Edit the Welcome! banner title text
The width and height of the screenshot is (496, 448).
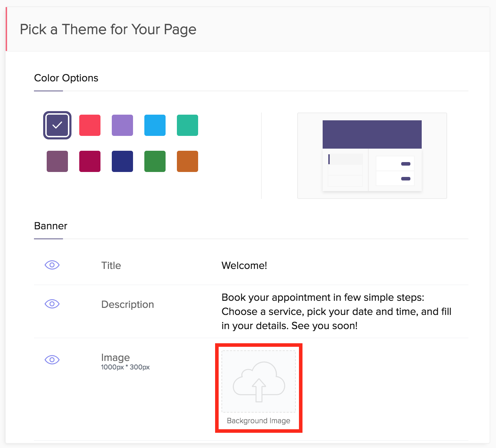244,265
